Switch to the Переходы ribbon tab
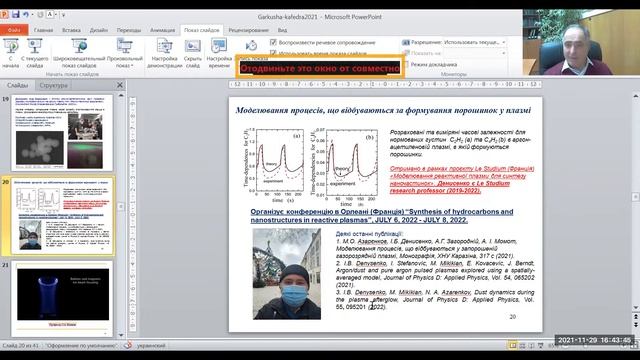 tap(129, 30)
